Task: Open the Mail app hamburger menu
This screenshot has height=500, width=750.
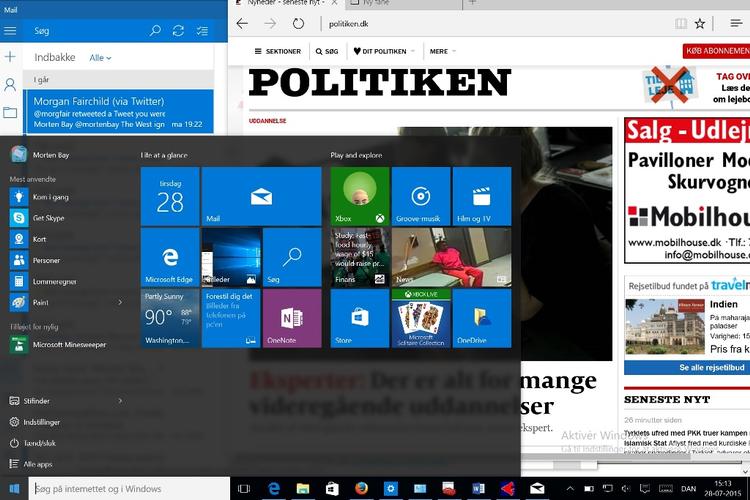Action: (x=10, y=31)
